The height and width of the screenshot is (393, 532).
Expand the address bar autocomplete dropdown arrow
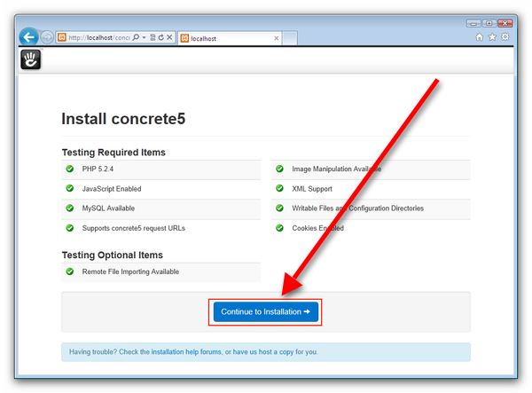(x=144, y=38)
